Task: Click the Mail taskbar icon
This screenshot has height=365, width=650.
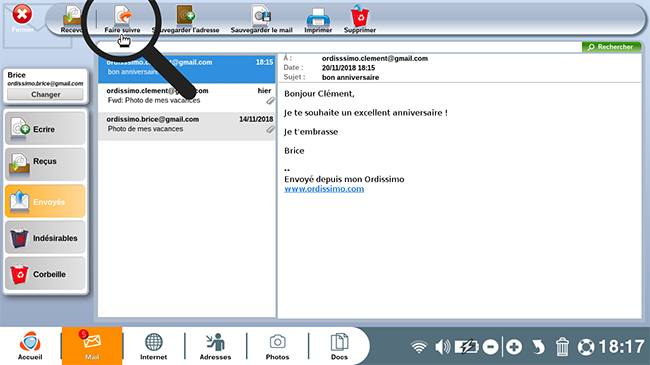Action: click(x=92, y=346)
